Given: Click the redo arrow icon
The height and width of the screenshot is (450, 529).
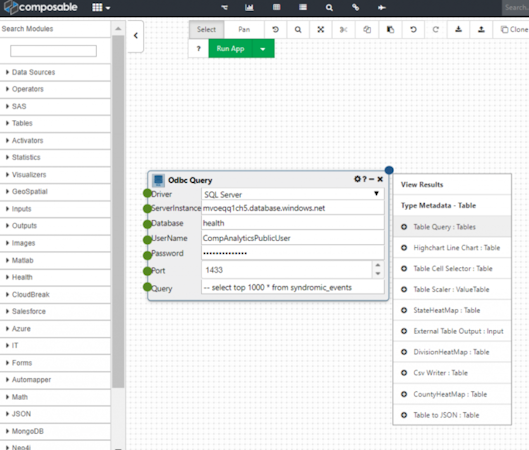Looking at the screenshot, I should coord(436,30).
